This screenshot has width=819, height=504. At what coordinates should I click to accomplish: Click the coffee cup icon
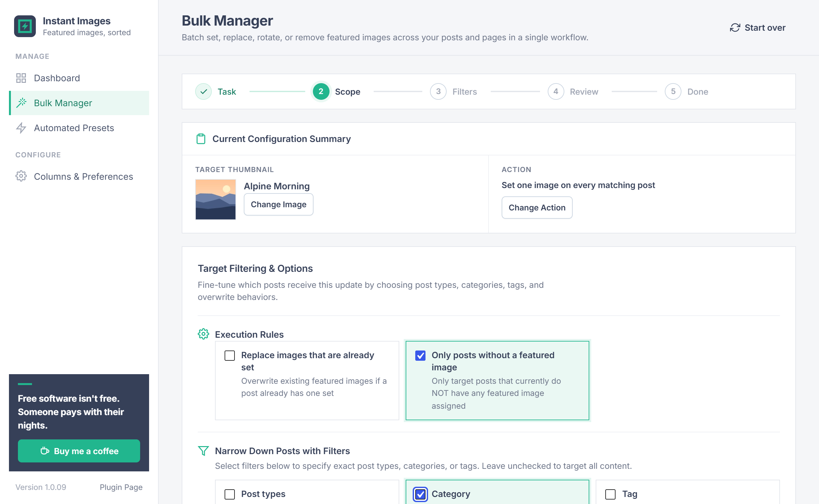coord(45,451)
